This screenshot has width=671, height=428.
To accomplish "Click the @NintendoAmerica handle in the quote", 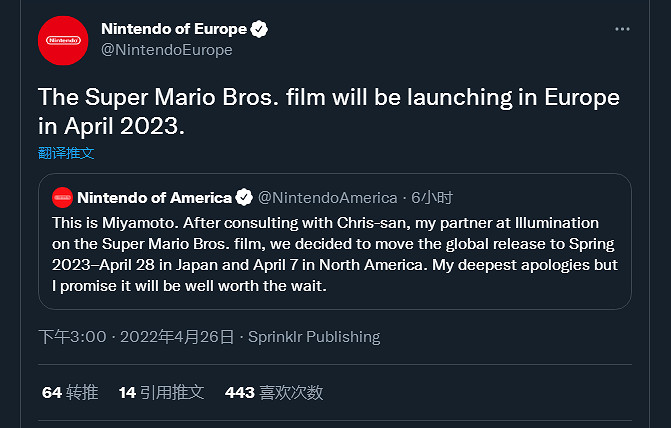I will tap(327, 197).
